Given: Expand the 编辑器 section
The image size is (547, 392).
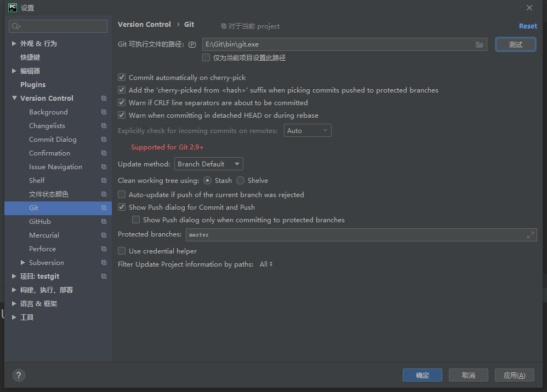Looking at the screenshot, I should [14, 71].
